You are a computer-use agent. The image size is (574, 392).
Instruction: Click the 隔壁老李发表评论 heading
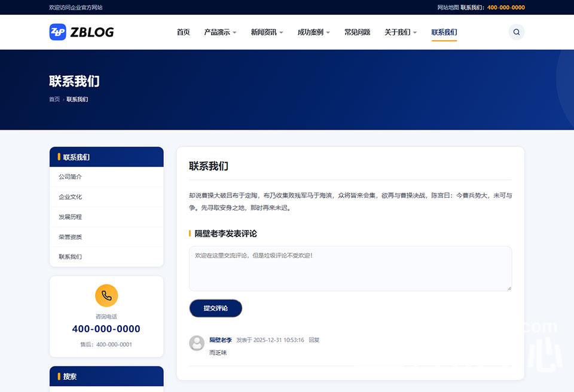click(225, 234)
